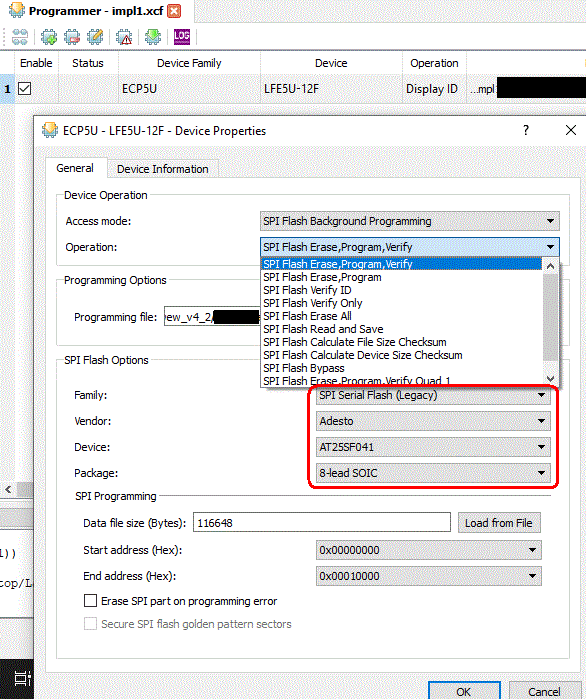Uncheck the Enable checkbox for row 1
This screenshot has width=586, height=699.
coord(25,89)
